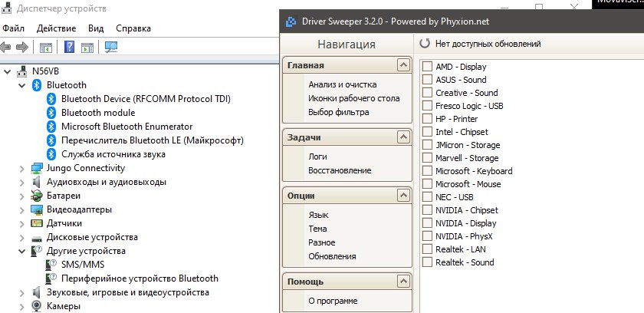
Task: Open the Вид menu
Action: coord(96,28)
